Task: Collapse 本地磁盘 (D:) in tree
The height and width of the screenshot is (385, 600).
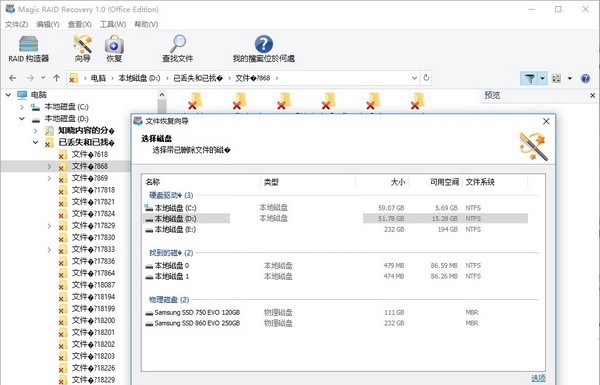Action: pos(22,119)
